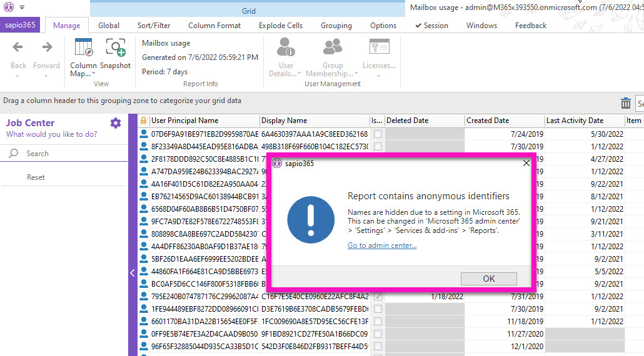The image size is (644, 356).
Task: Click user icon for row 4A16F401D5C61D82
Action: 144,184
